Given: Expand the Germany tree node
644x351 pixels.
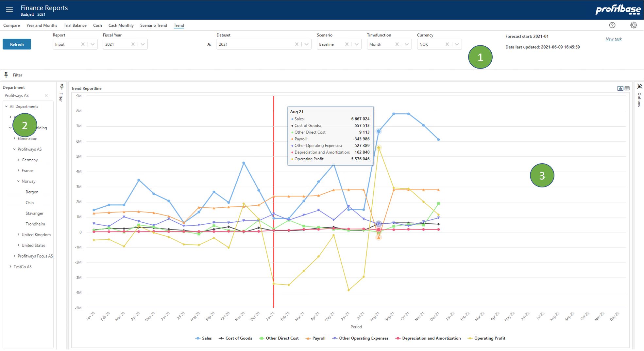Looking at the screenshot, I should pos(18,160).
